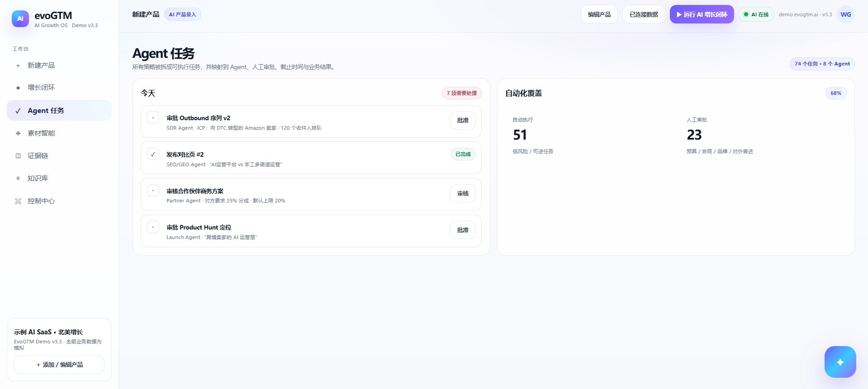The image size is (868, 389).
Task: Click the 已完成 status badge
Action: 463,154
